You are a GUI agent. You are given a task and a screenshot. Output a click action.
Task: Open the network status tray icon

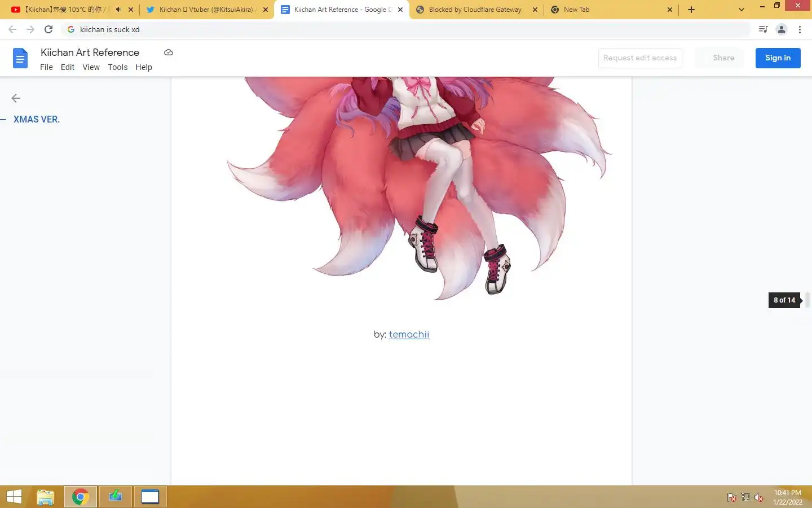point(745,497)
